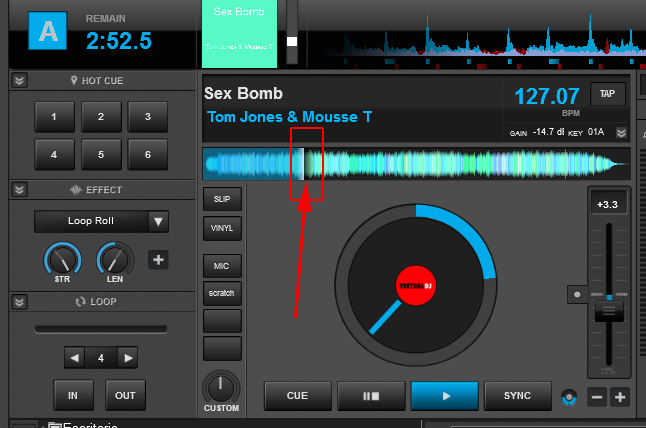
Task: Trigger hot cue 1
Action: click(x=54, y=117)
